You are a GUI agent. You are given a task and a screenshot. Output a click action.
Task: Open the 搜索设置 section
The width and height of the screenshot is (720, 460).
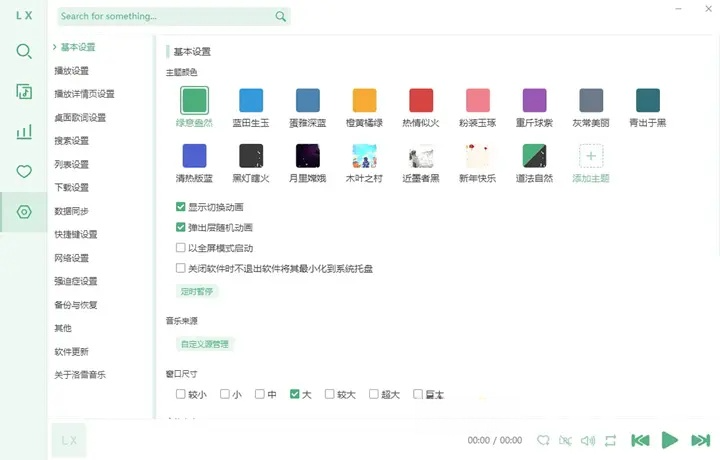[72, 141]
